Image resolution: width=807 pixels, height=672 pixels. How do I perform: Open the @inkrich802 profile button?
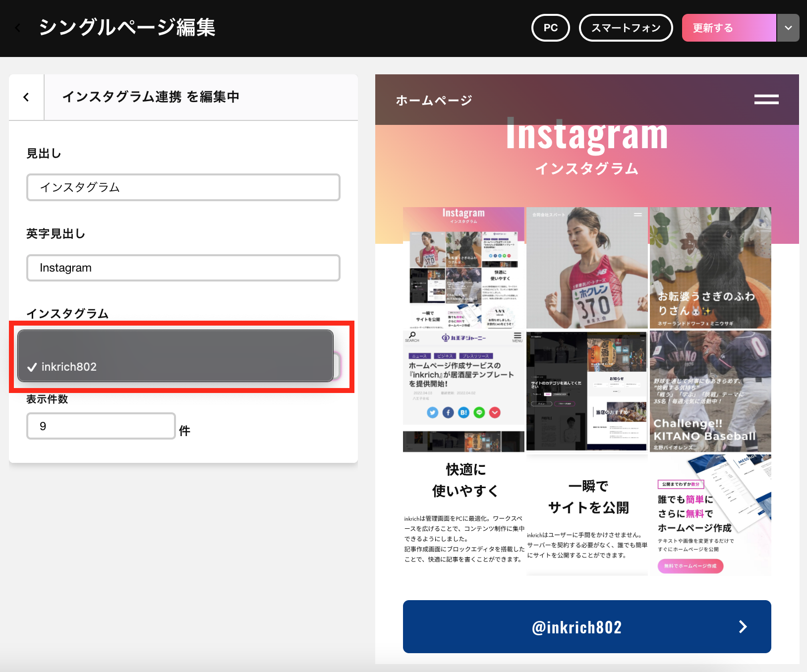pos(587,627)
